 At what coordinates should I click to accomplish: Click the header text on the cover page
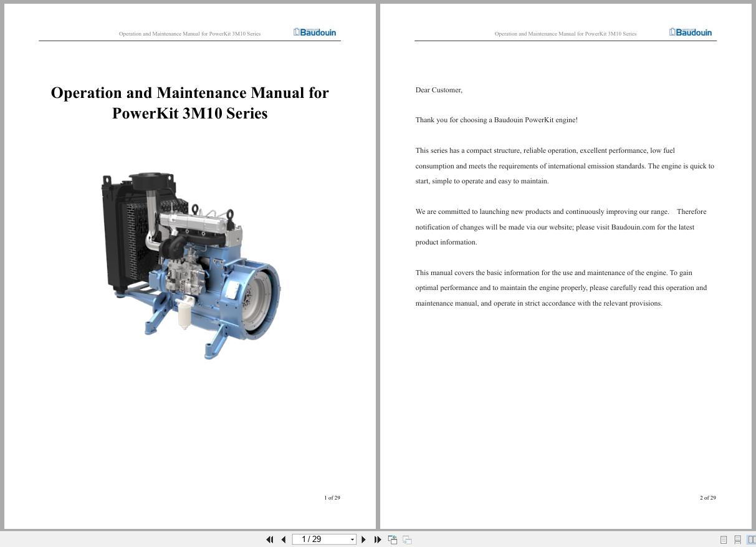(189, 34)
